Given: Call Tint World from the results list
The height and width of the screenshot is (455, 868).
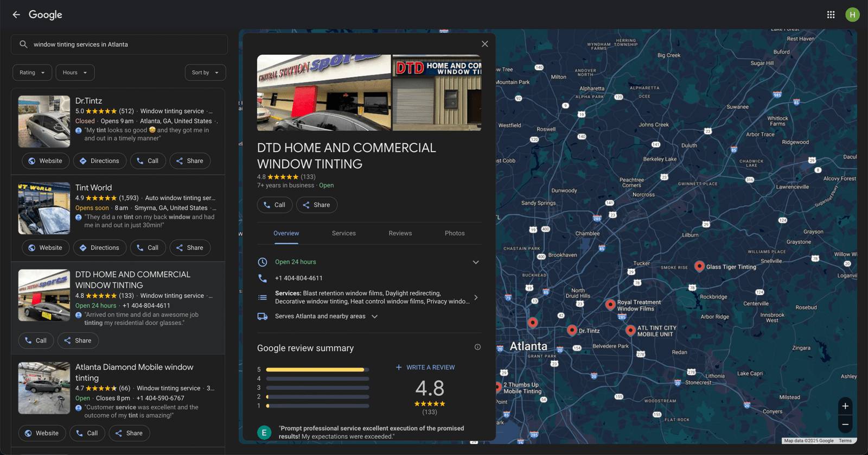Looking at the screenshot, I should tap(148, 248).
